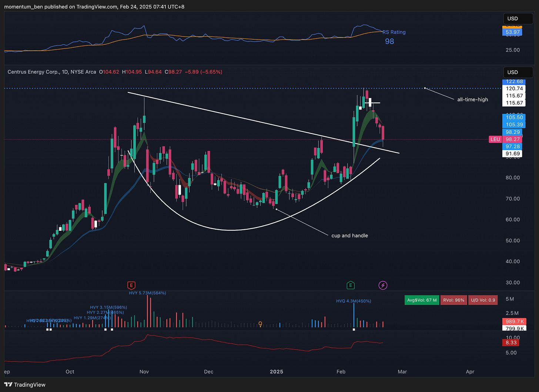539x392 pixels.
Task: Click the red 98.27 last price label
Action: coord(513,139)
